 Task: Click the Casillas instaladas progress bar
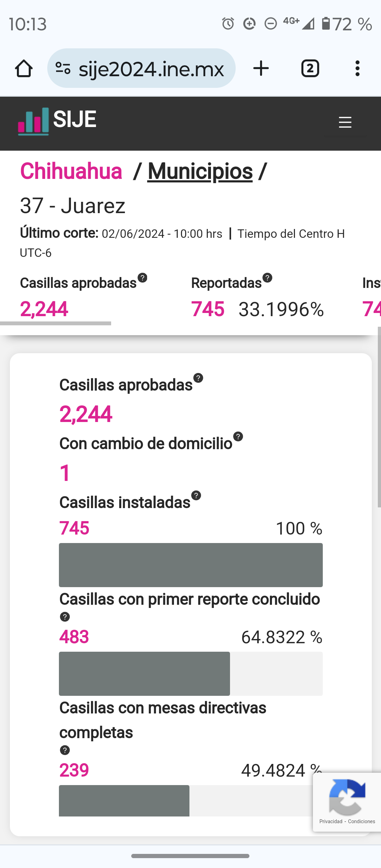[190, 565]
